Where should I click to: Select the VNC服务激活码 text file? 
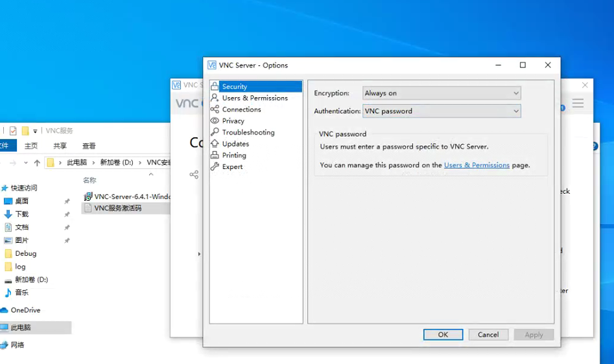click(x=126, y=208)
